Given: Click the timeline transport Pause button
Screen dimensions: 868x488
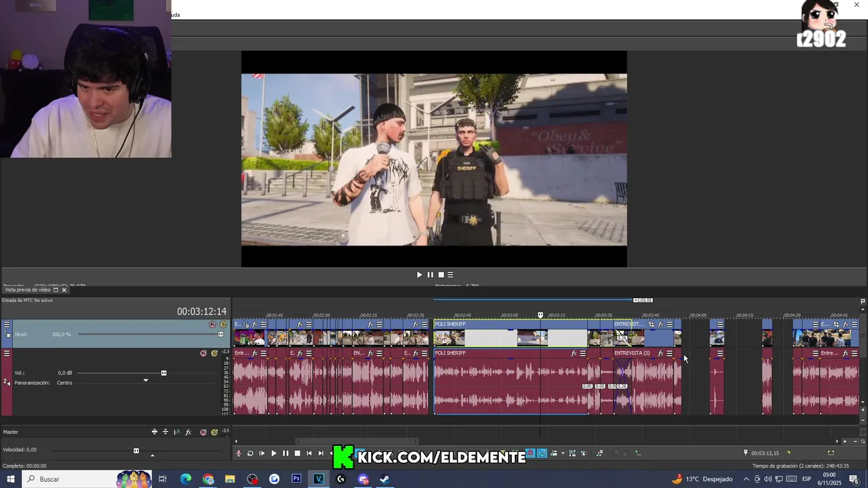Looking at the screenshot, I should [285, 453].
